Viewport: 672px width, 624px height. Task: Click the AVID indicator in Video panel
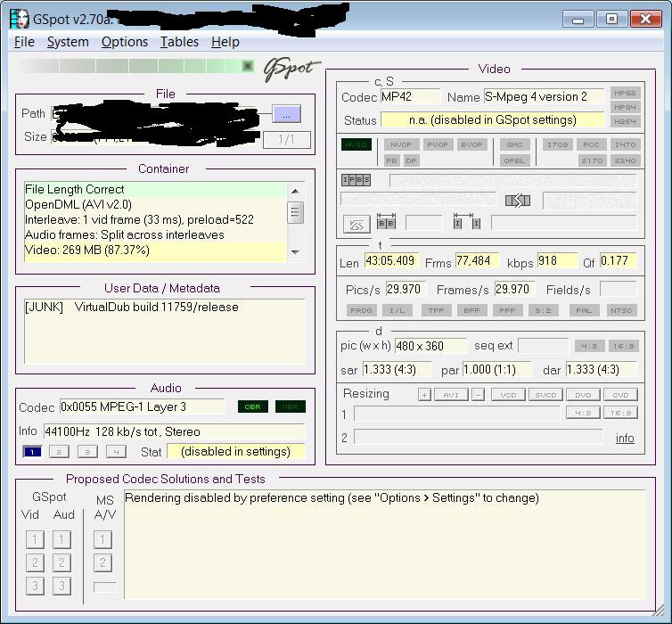(x=356, y=144)
